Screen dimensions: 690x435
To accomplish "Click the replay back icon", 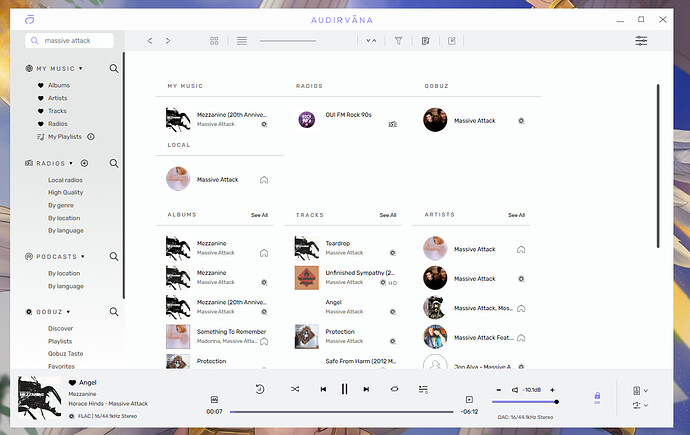I will point(260,389).
